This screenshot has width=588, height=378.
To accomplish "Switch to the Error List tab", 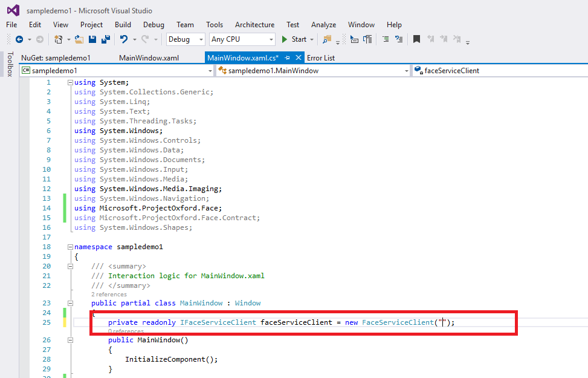I will click(x=321, y=58).
